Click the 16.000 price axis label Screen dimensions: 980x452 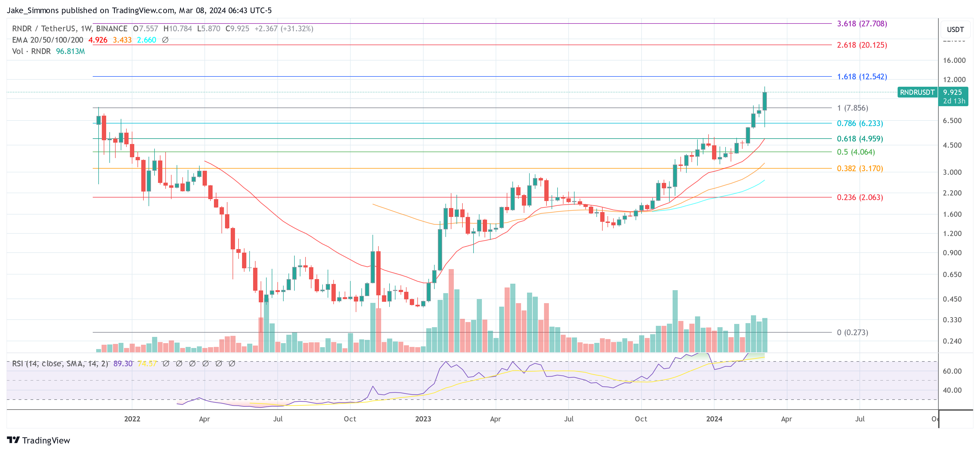[x=954, y=60]
